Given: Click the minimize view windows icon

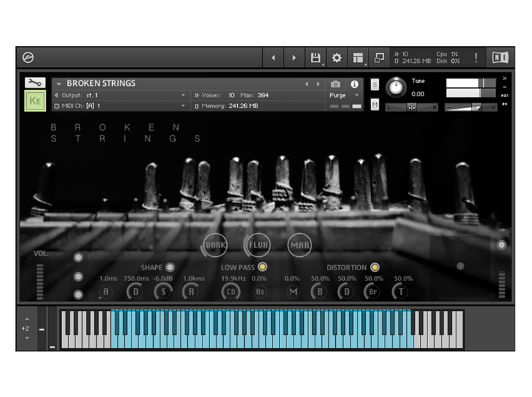Looking at the screenshot, I should click(379, 58).
